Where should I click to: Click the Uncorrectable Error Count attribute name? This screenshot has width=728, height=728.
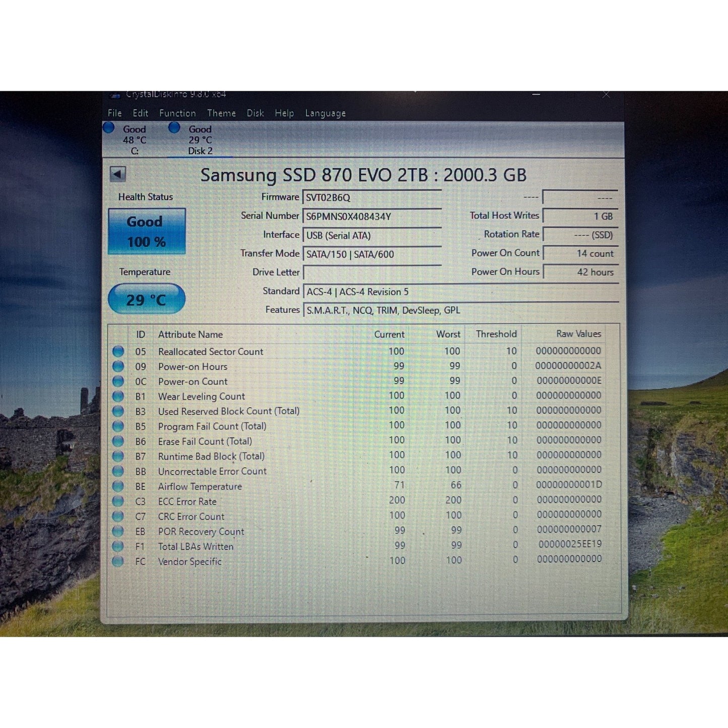point(212,472)
